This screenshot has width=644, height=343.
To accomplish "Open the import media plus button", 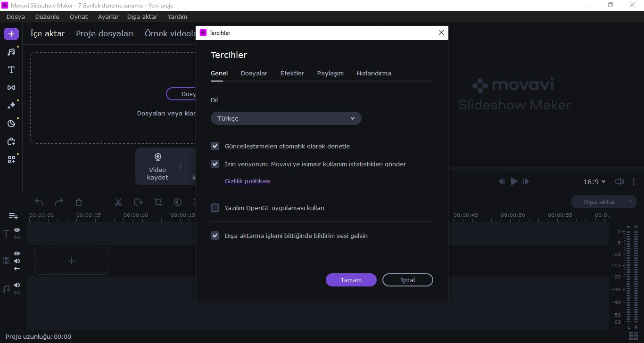I will pos(11,34).
